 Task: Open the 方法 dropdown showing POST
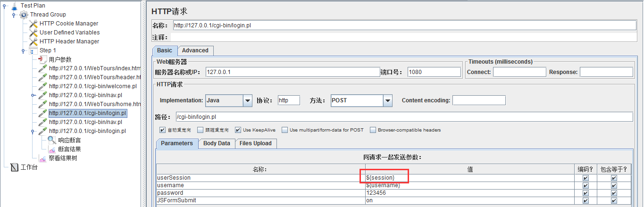pyautogui.click(x=388, y=100)
